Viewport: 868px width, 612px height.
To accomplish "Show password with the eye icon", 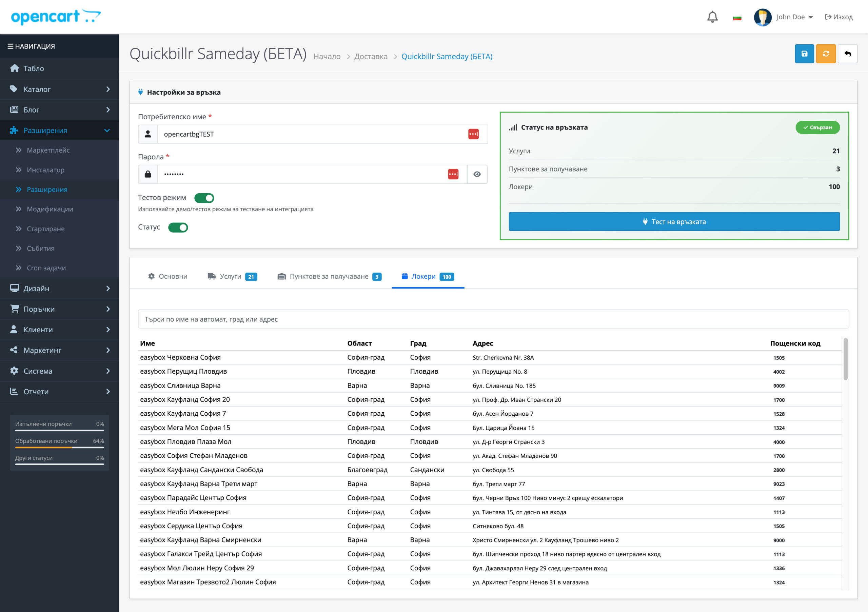I will click(477, 174).
